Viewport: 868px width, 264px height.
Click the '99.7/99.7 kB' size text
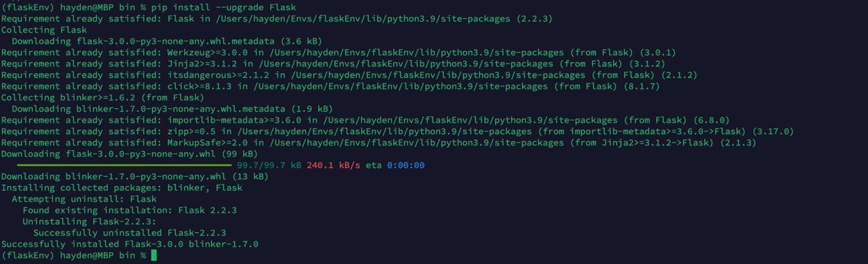(x=269, y=166)
